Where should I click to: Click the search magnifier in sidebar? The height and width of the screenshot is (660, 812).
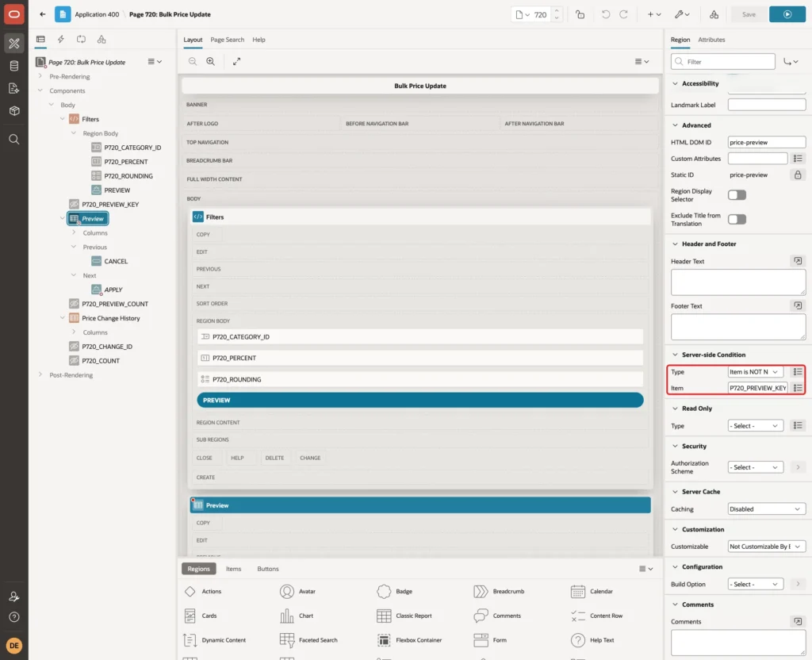coord(14,140)
